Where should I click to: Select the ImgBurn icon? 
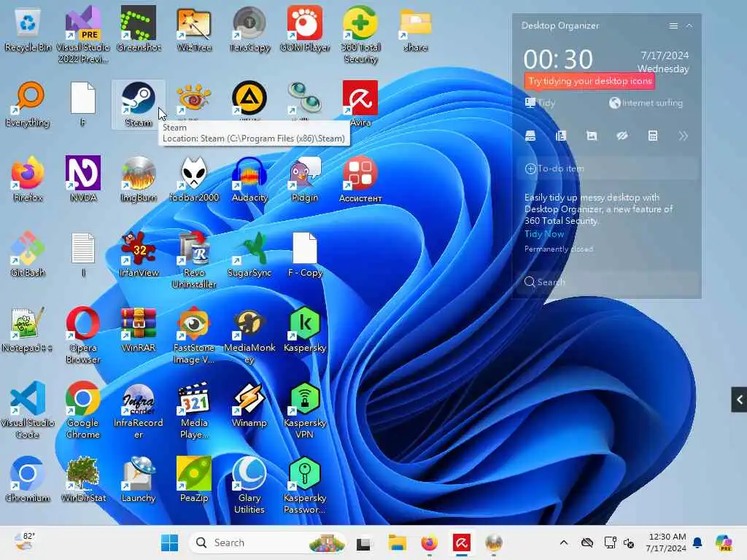tap(138, 179)
